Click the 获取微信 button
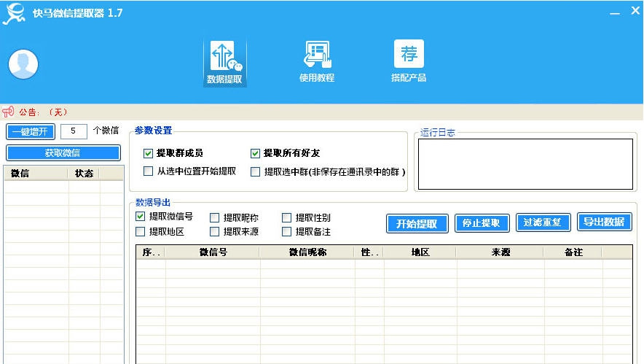The width and height of the screenshot is (644, 364). 63,153
